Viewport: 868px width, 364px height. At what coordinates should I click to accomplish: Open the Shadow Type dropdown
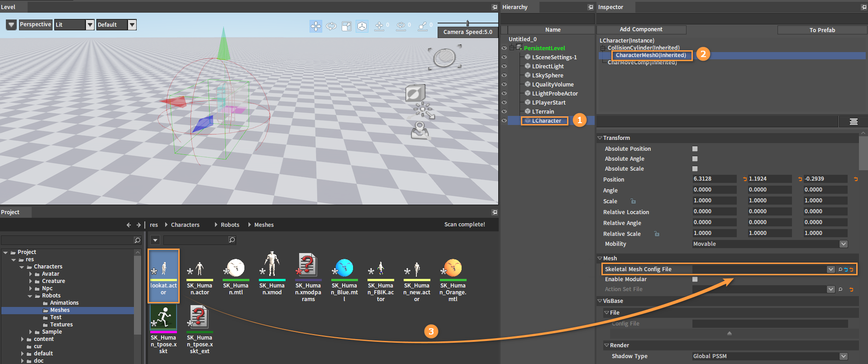pos(770,356)
